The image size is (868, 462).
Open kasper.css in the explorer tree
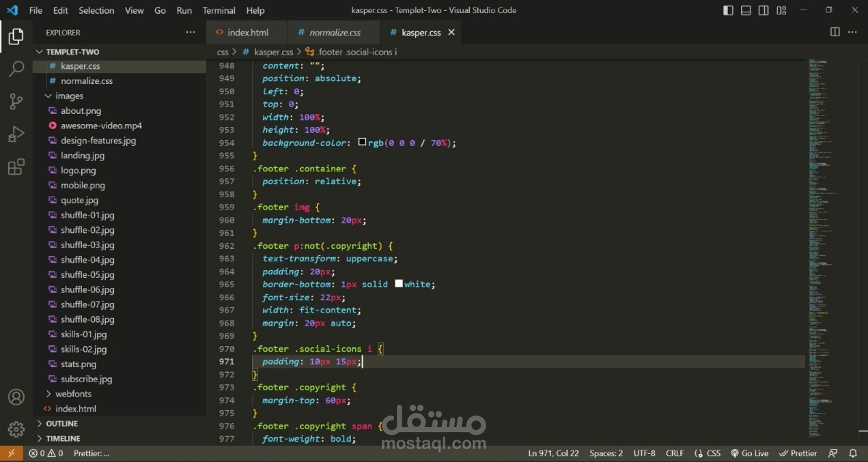pyautogui.click(x=120, y=66)
